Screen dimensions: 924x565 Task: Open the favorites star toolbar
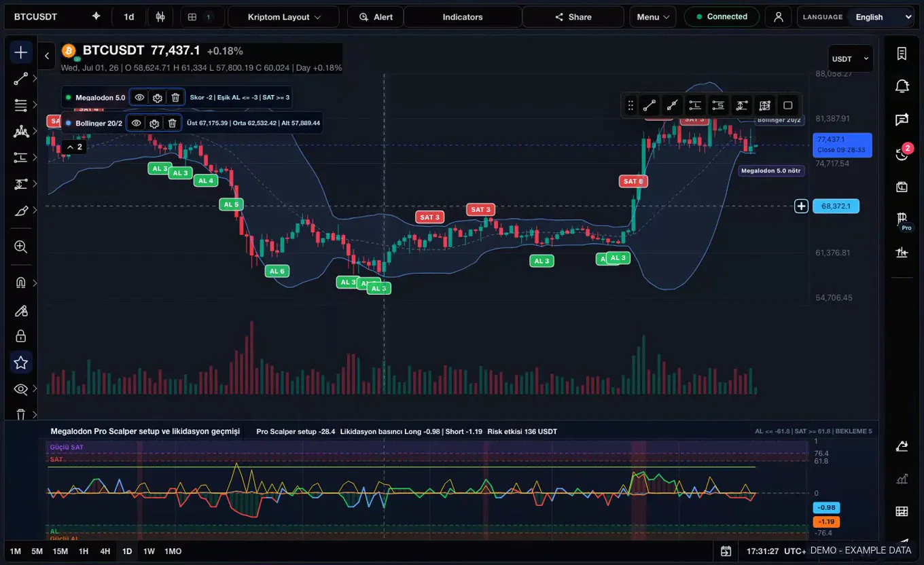pos(21,363)
